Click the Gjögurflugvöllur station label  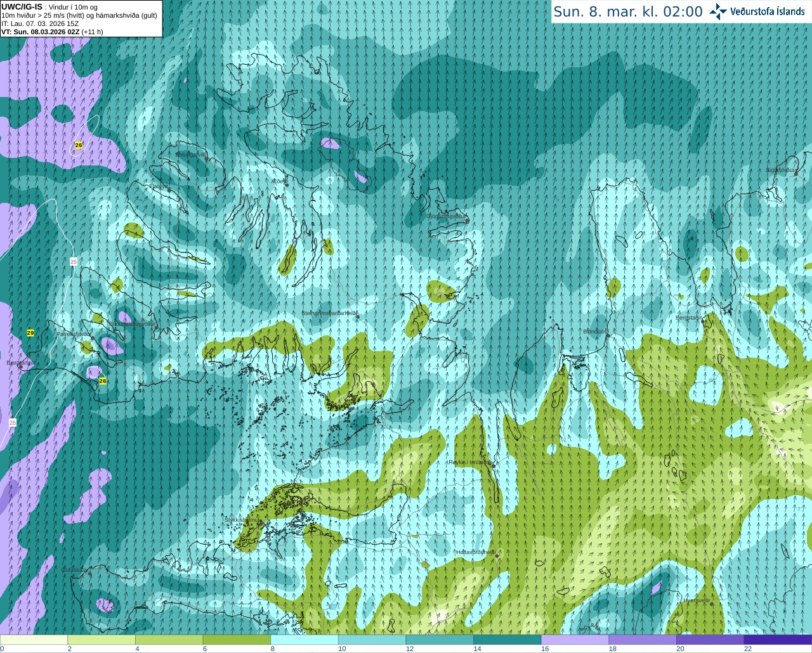(x=447, y=216)
